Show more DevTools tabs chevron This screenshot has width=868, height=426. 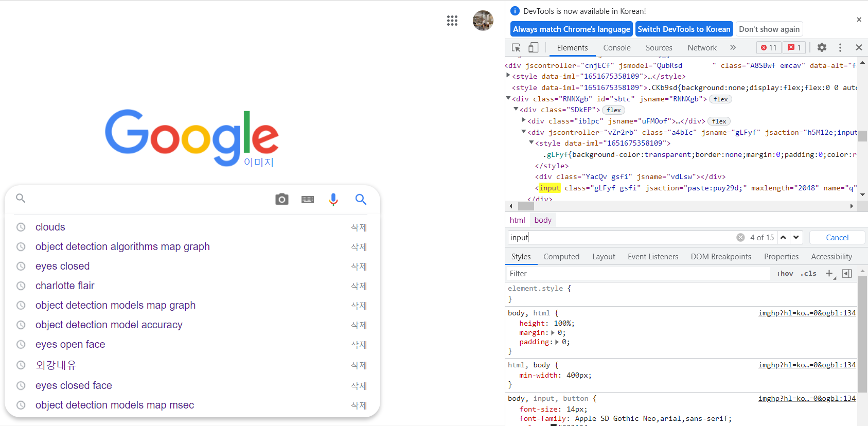click(x=733, y=47)
